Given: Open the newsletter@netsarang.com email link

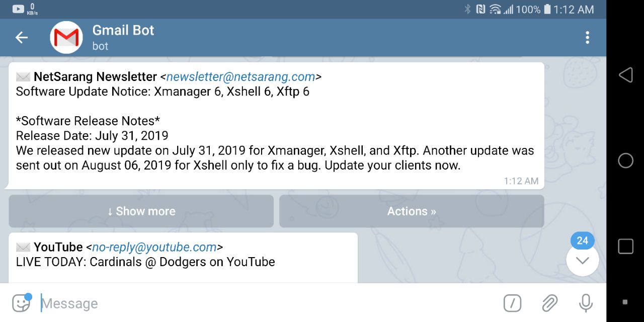Looking at the screenshot, I should tap(240, 77).
